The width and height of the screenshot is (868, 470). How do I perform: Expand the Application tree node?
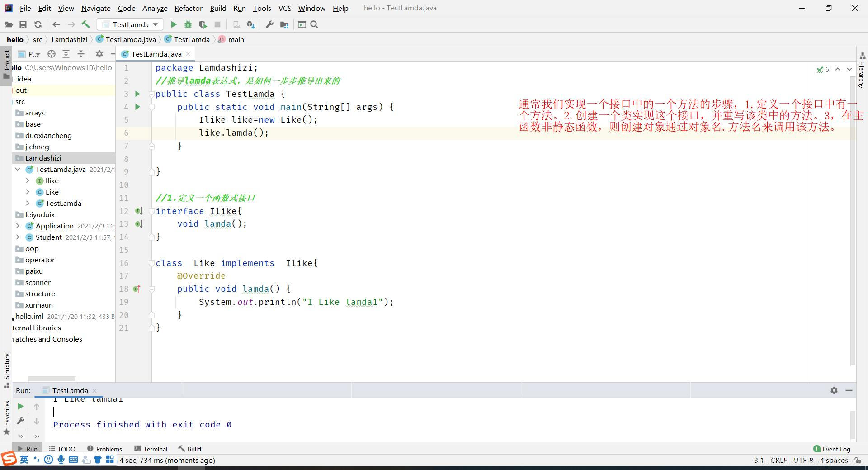[x=18, y=226]
